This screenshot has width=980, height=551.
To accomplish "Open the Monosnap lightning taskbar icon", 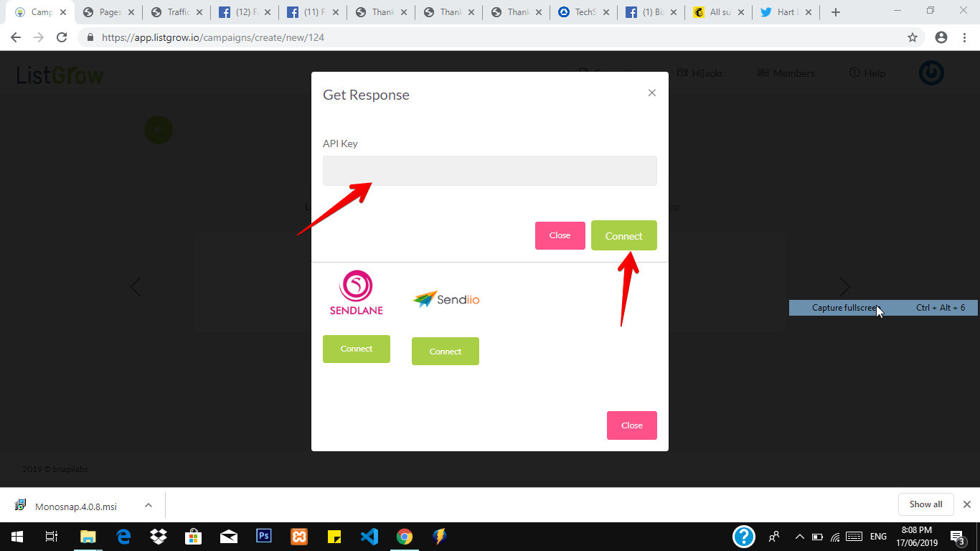I will 440,537.
